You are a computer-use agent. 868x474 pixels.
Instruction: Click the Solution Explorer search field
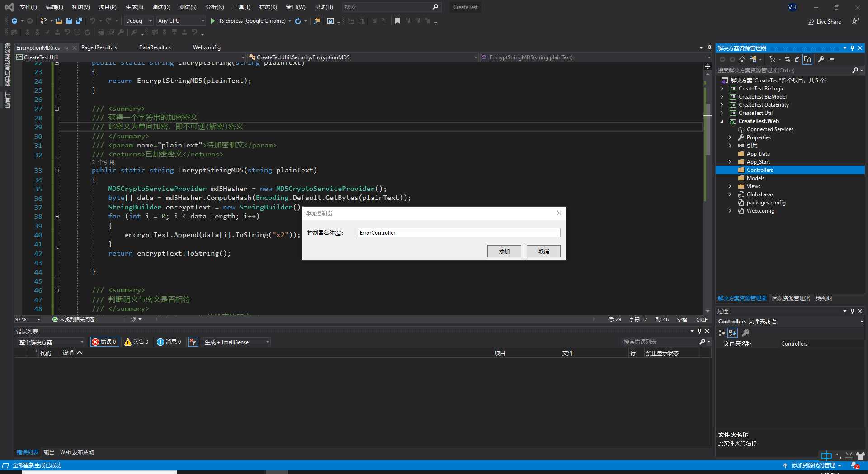(x=784, y=70)
